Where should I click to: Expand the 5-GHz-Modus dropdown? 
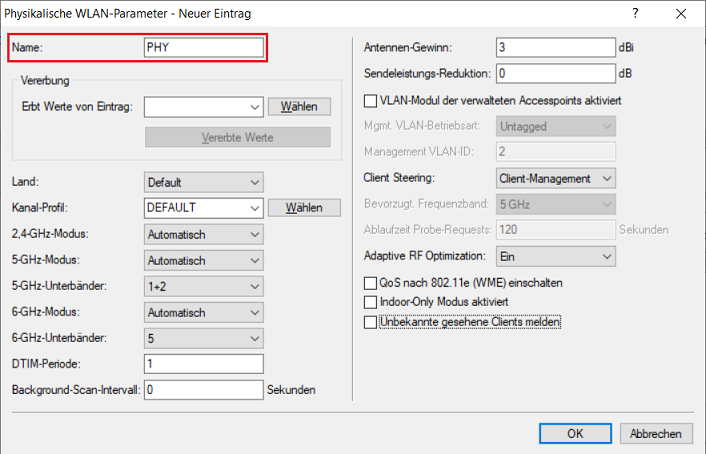pos(203,260)
